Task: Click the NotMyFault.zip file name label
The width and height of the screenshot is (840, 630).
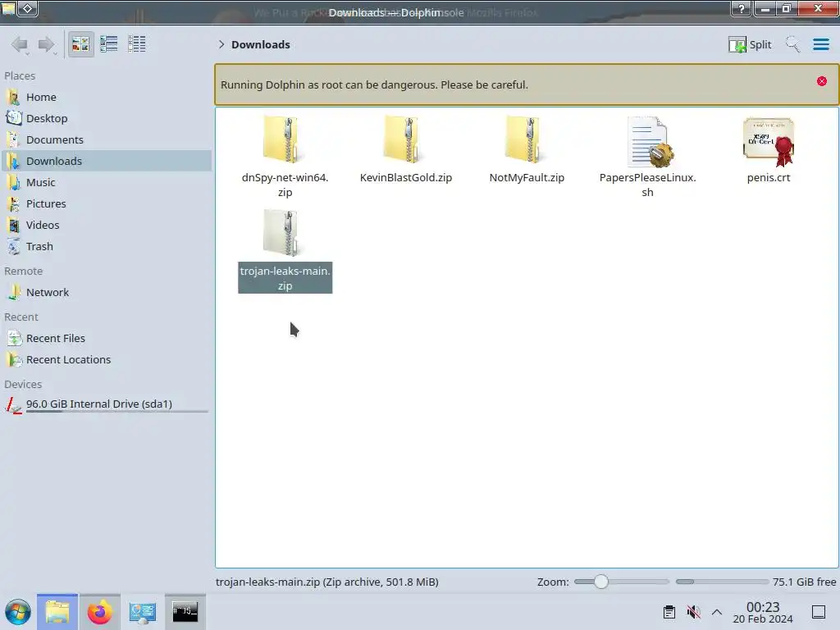Action: [x=527, y=178]
